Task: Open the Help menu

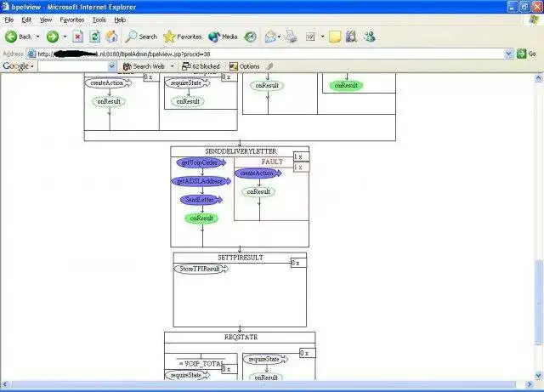Action: (120, 20)
